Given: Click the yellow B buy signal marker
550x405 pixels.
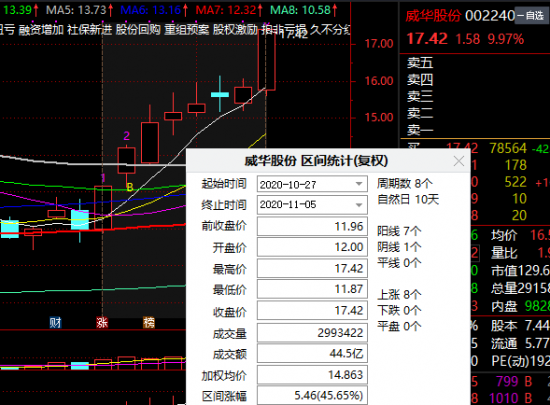Looking at the screenshot, I should coord(130,187).
